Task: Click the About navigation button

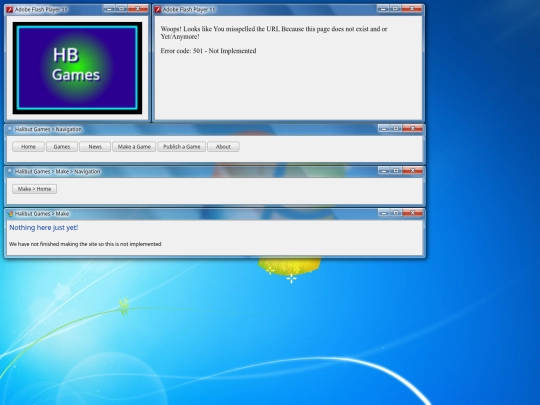Action: pos(223,147)
